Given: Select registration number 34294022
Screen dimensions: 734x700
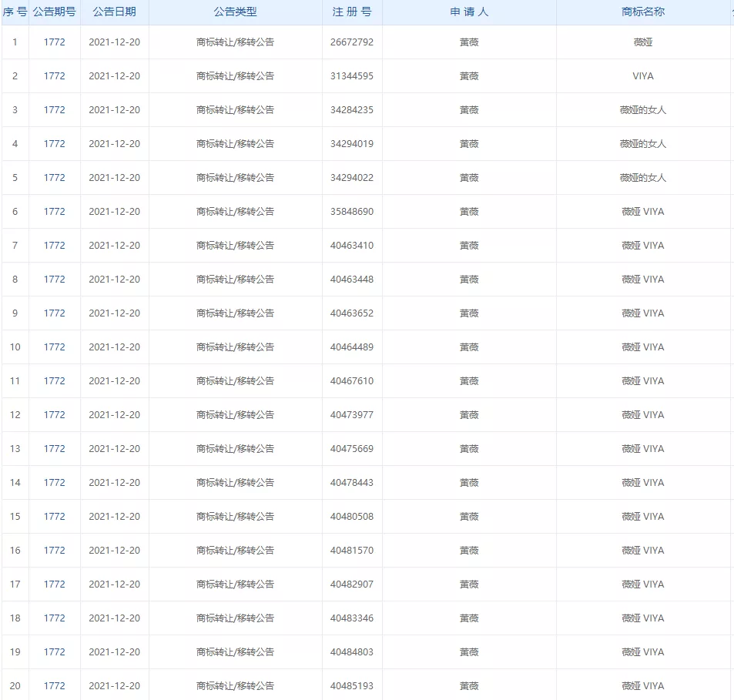Looking at the screenshot, I should [352, 178].
